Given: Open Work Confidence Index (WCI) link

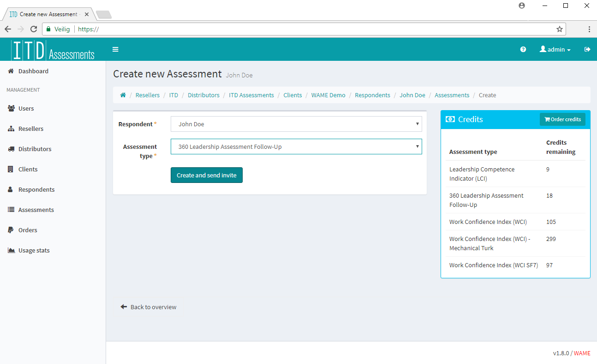Looking at the screenshot, I should (x=488, y=222).
